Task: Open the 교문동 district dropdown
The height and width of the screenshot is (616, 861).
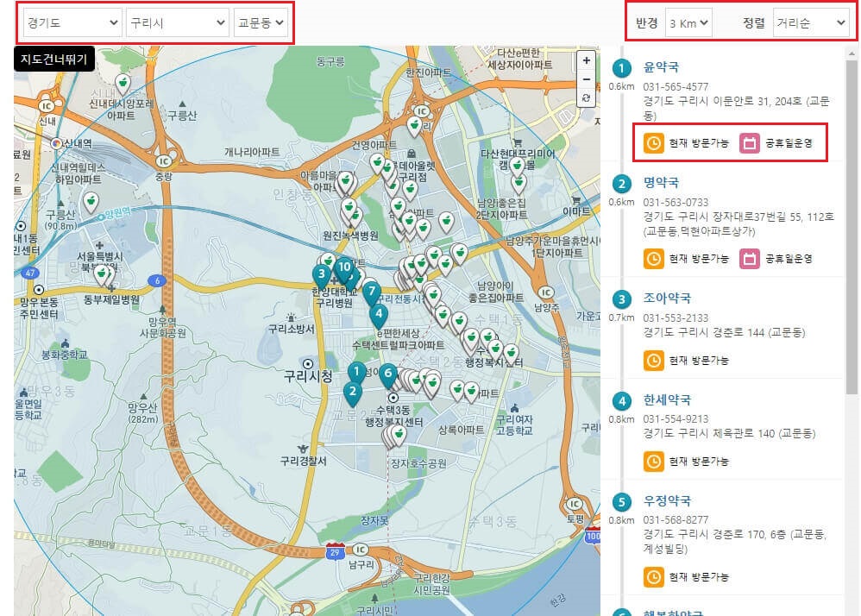Action: pos(261,23)
